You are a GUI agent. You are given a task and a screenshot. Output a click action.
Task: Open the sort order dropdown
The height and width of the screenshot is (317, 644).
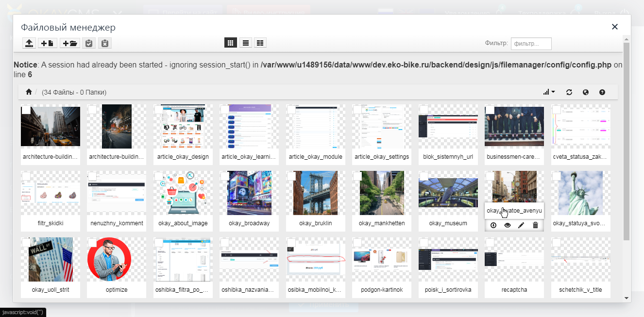coord(549,92)
